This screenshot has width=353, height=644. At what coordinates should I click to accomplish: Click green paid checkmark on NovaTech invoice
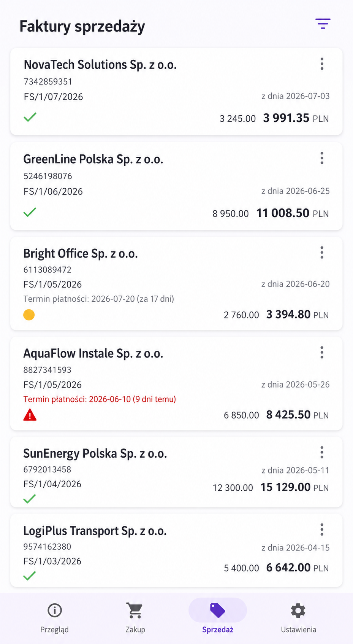click(30, 117)
